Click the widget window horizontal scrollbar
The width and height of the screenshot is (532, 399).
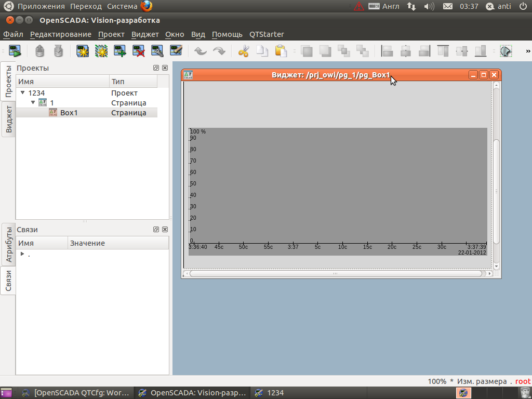pyautogui.click(x=335, y=273)
